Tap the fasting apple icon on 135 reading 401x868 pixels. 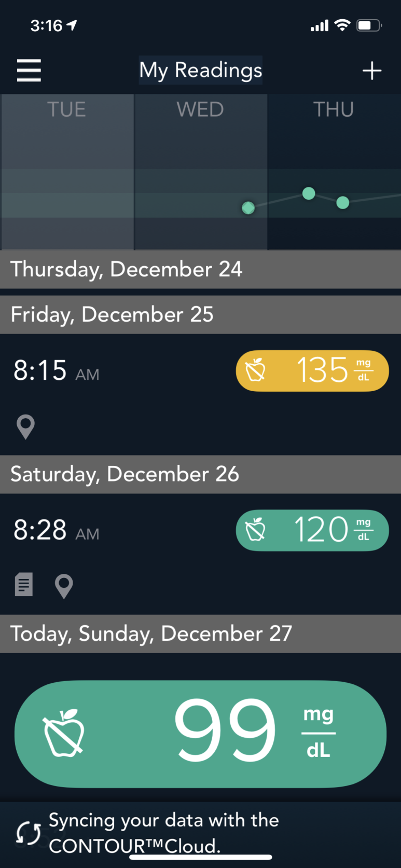(255, 370)
